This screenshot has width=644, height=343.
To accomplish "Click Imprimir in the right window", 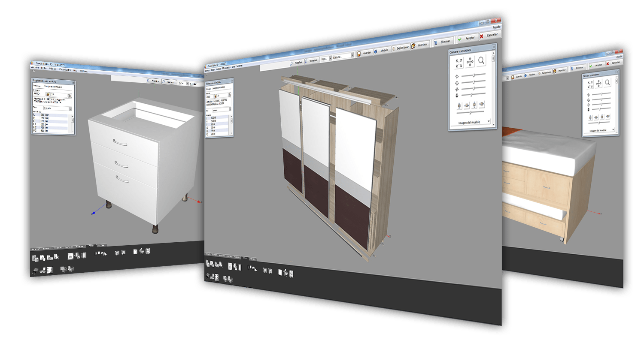I will tap(560, 71).
